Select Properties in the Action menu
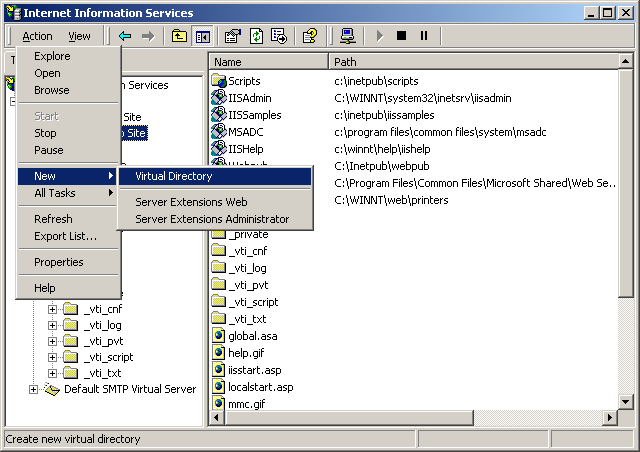The image size is (640, 452). click(68, 262)
